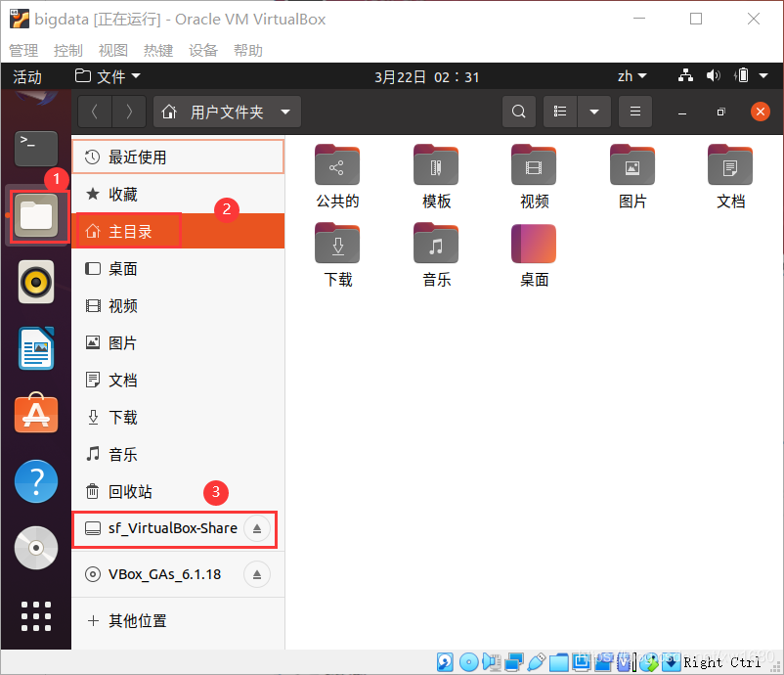
Task: Click VirtualBox shared folders status icon
Action: (x=558, y=662)
